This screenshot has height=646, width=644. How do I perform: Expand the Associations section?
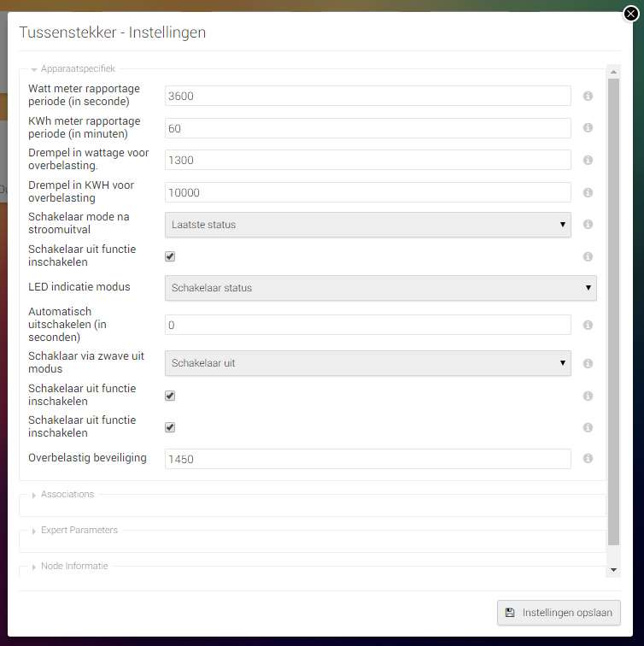pyautogui.click(x=67, y=494)
